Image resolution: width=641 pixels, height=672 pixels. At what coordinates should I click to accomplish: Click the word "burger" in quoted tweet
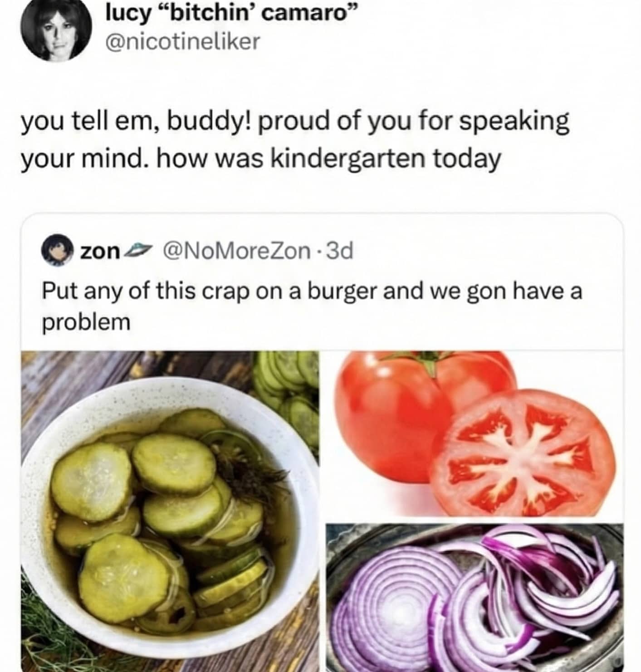pos(344,292)
